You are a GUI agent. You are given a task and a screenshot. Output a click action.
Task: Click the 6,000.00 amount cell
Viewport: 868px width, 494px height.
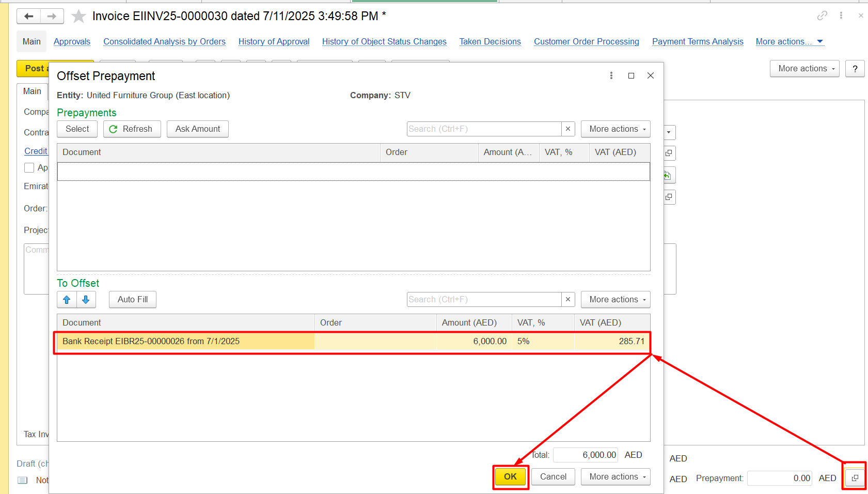[474, 341]
